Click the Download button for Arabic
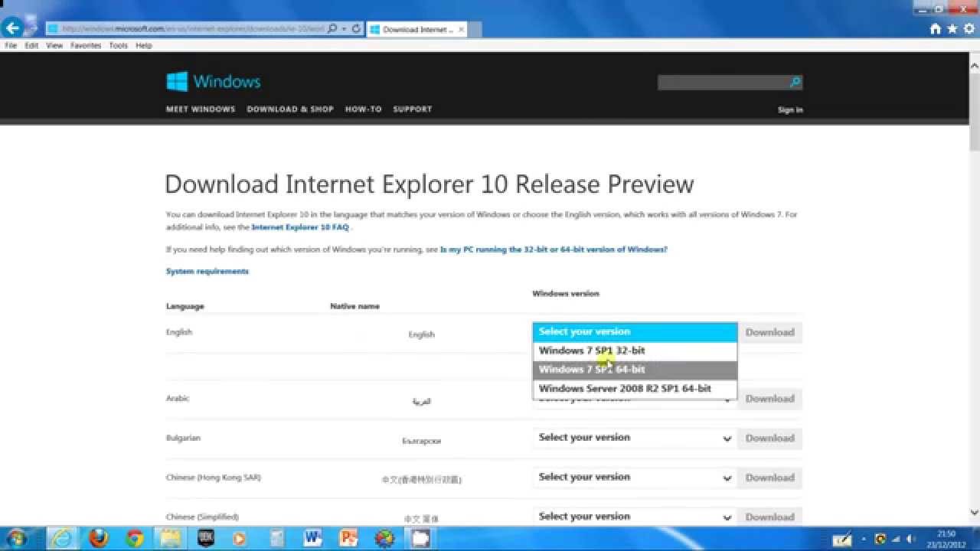 (769, 399)
